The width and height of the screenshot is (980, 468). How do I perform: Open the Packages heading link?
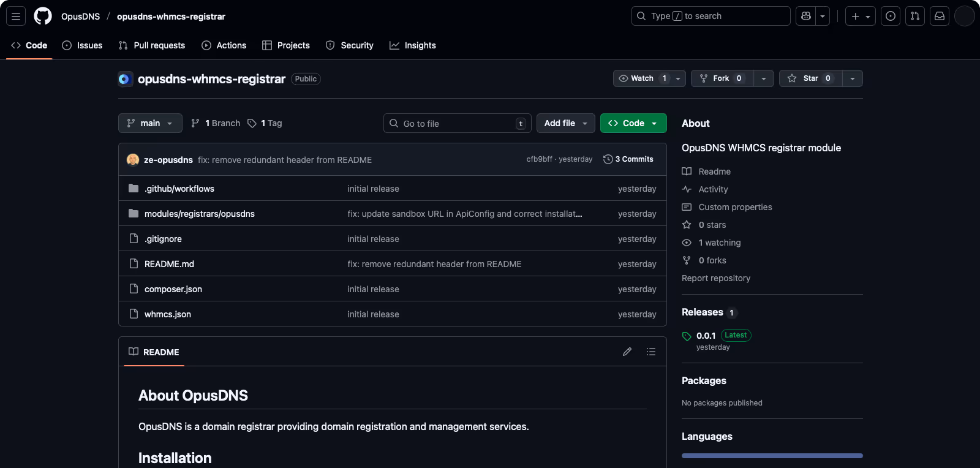point(704,380)
